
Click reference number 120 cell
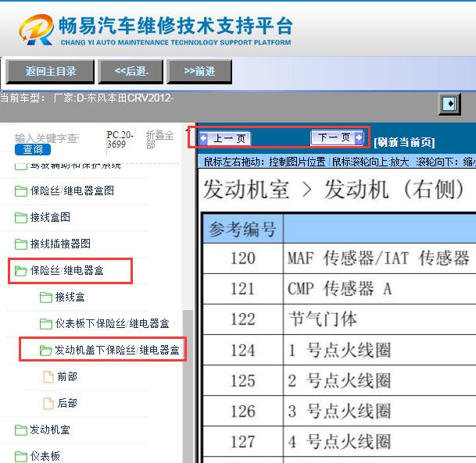point(243,258)
